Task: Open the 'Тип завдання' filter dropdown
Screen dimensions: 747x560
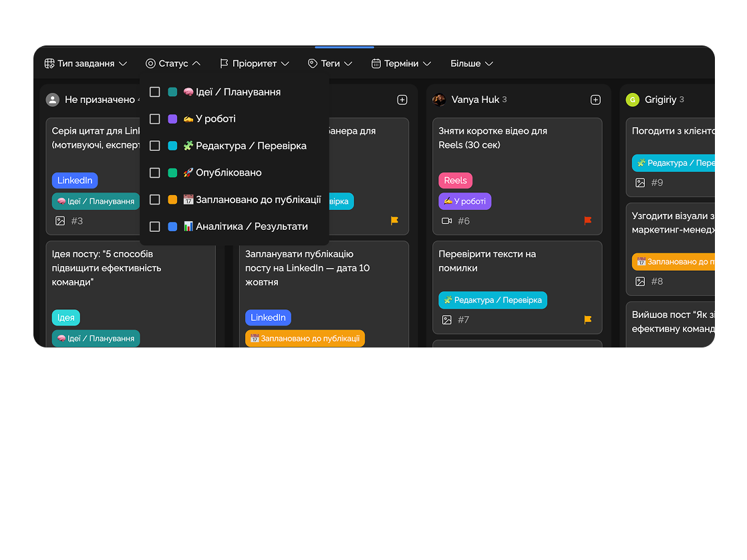Action: point(86,63)
